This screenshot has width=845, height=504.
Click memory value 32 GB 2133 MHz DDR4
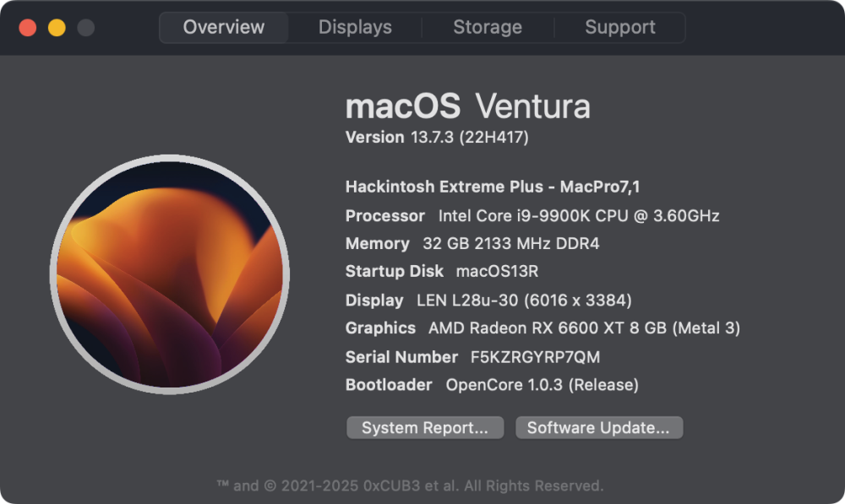tap(511, 243)
